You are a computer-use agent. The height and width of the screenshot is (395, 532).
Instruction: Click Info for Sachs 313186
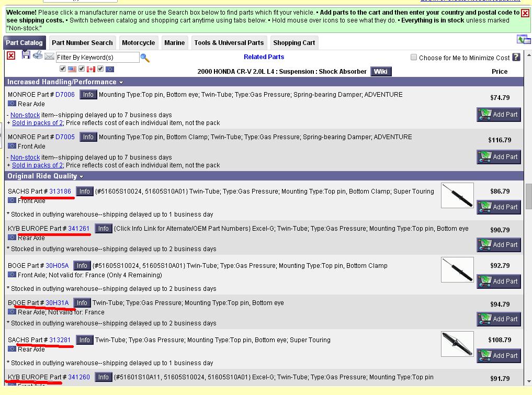(x=85, y=191)
